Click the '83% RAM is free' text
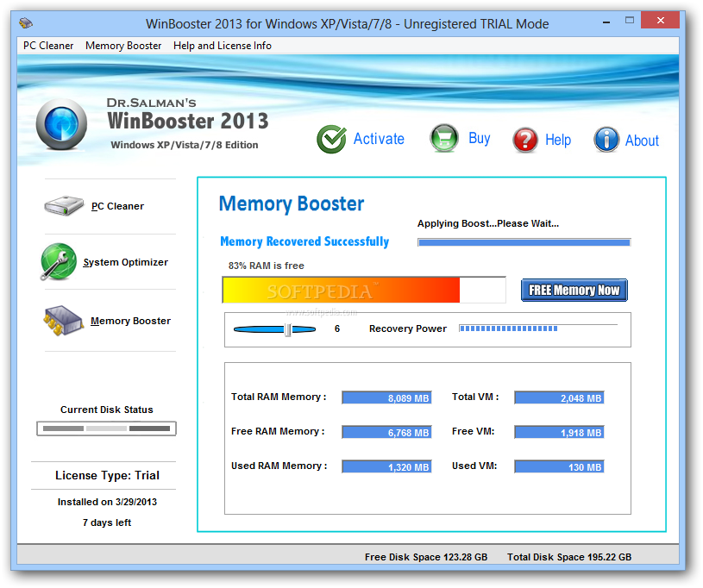 (x=267, y=266)
